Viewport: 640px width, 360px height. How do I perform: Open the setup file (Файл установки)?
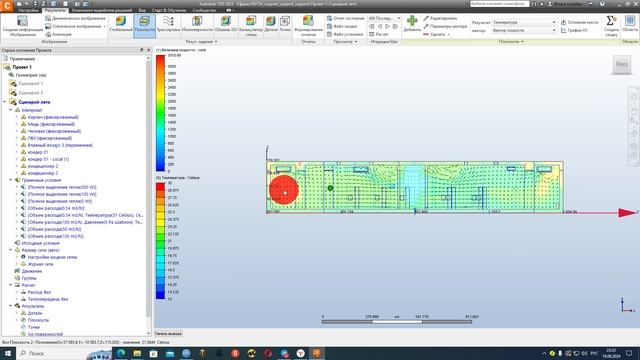pyautogui.click(x=345, y=34)
